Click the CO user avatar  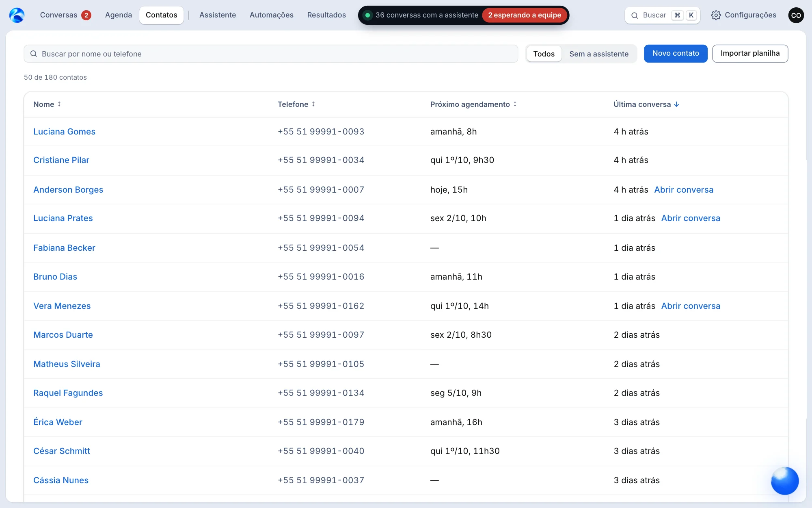click(796, 15)
